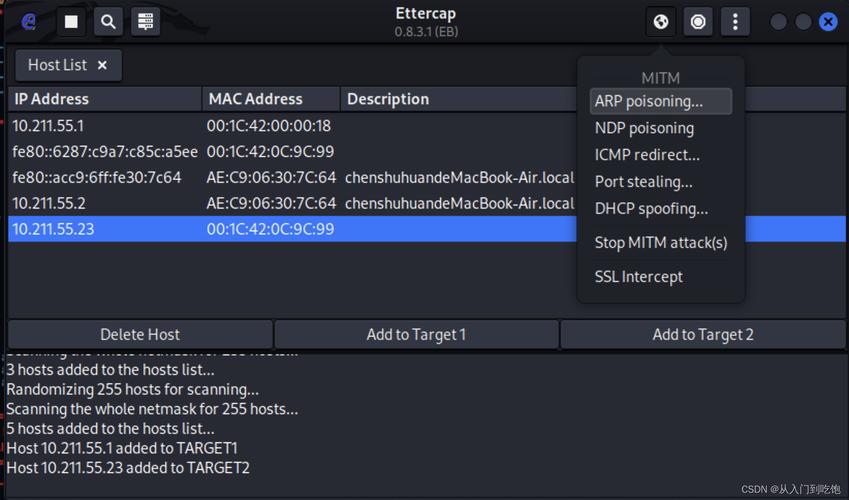Open the three-dot Ettercap menu
The width and height of the screenshot is (849, 500).
coord(735,22)
